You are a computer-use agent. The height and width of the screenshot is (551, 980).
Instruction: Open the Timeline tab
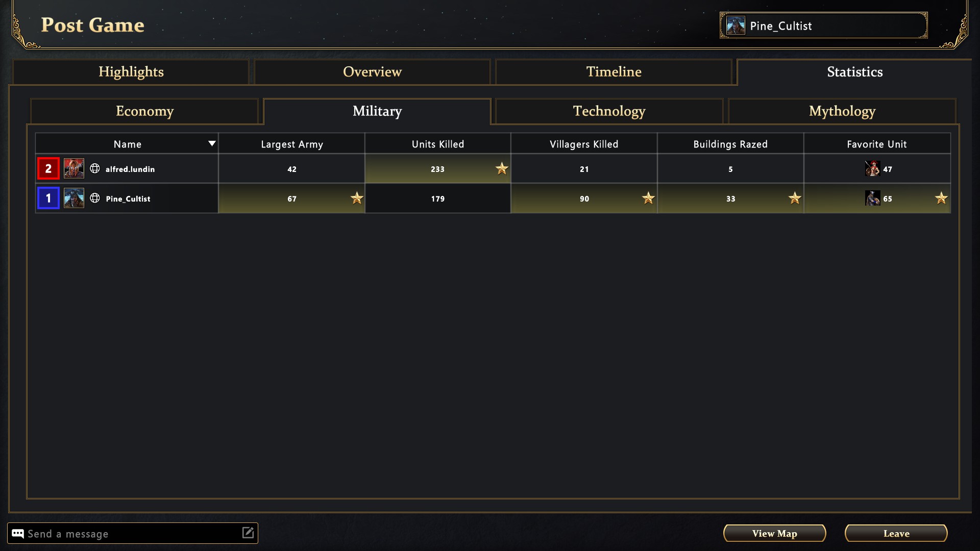coord(614,72)
